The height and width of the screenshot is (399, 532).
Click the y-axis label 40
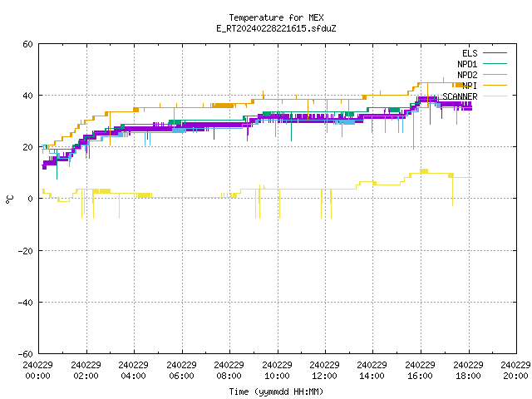[27, 96]
